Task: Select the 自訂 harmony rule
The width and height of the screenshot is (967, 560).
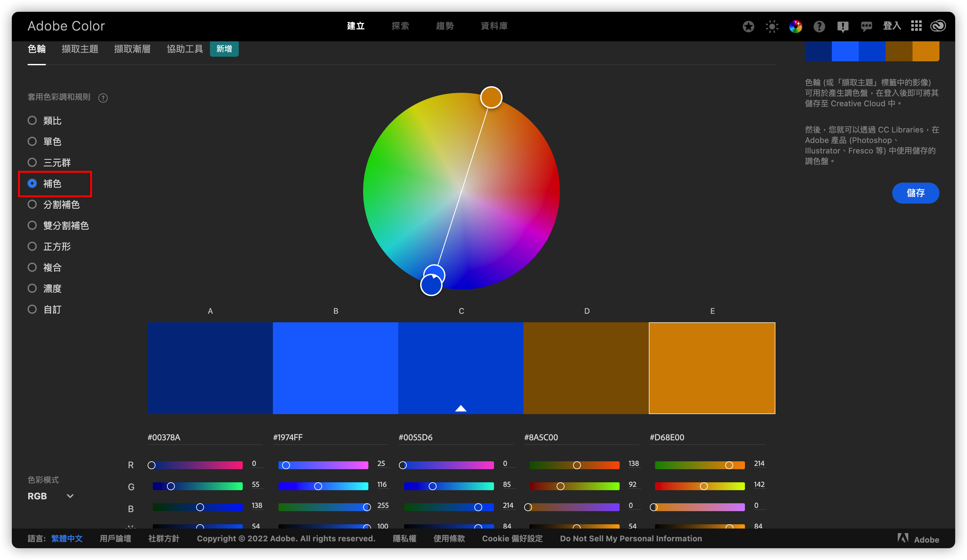Action: [45, 309]
